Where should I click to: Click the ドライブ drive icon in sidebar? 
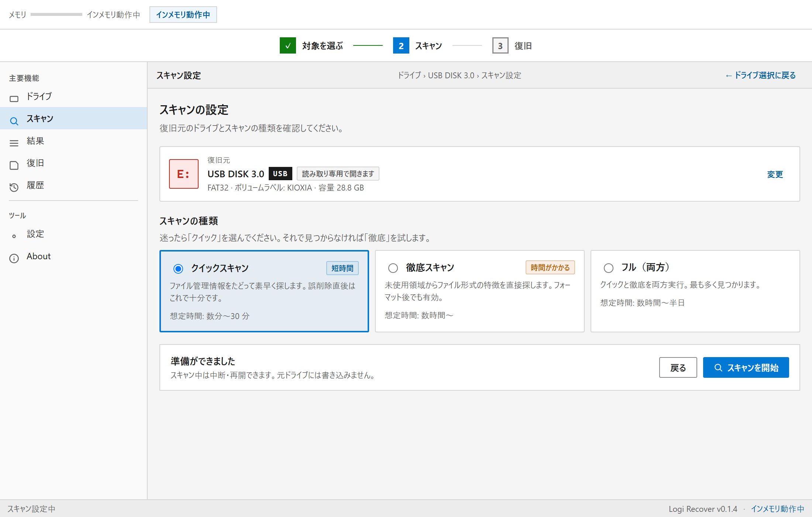pos(14,99)
